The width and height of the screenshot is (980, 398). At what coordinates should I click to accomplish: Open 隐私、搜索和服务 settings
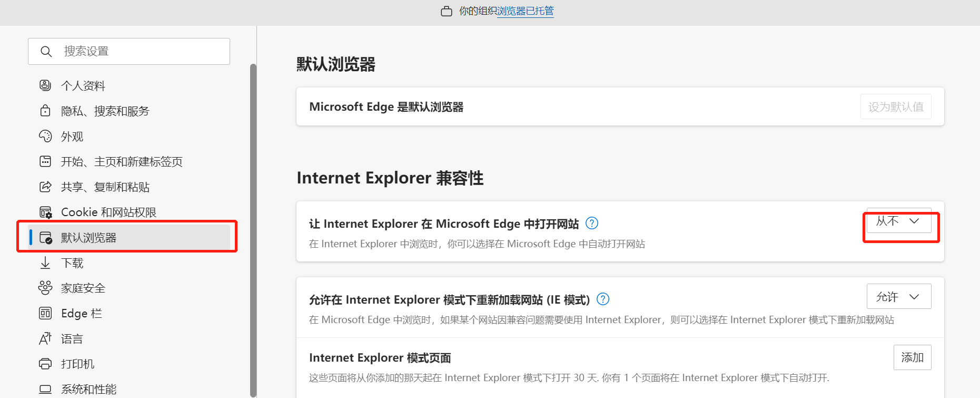tap(105, 111)
